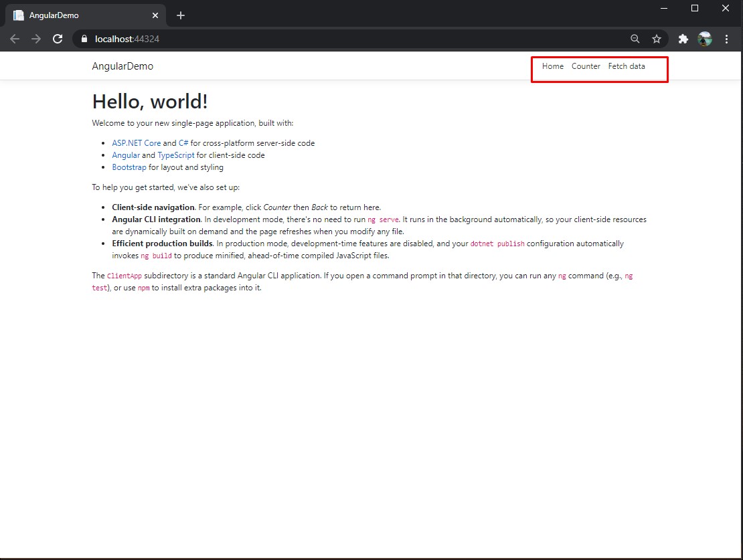743x560 pixels.
Task: Click the padlock site security icon
Action: [x=84, y=39]
